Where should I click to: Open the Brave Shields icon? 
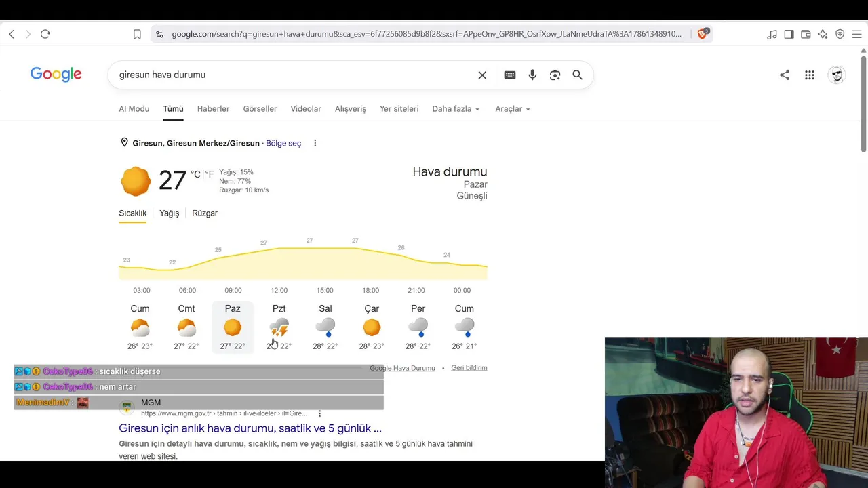[703, 33]
